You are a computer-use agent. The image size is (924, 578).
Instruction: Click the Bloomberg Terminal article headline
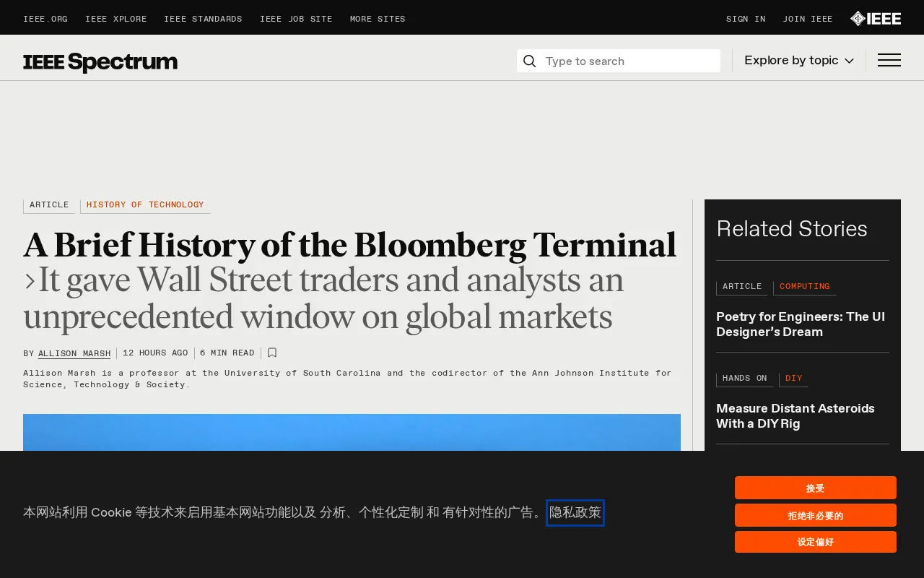coord(350,246)
